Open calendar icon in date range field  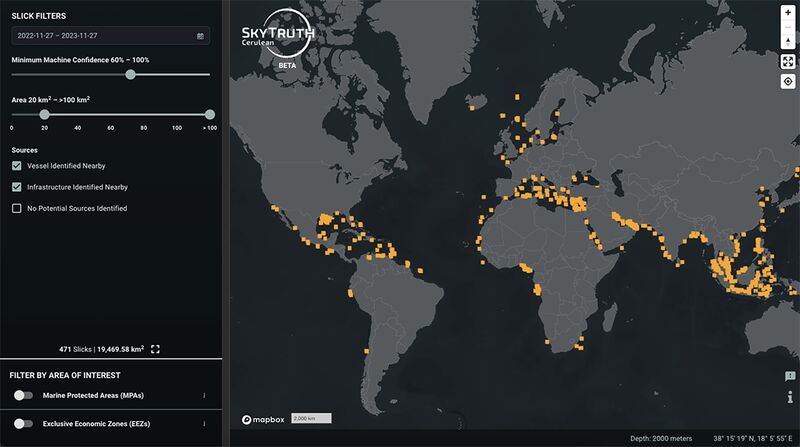tap(200, 36)
